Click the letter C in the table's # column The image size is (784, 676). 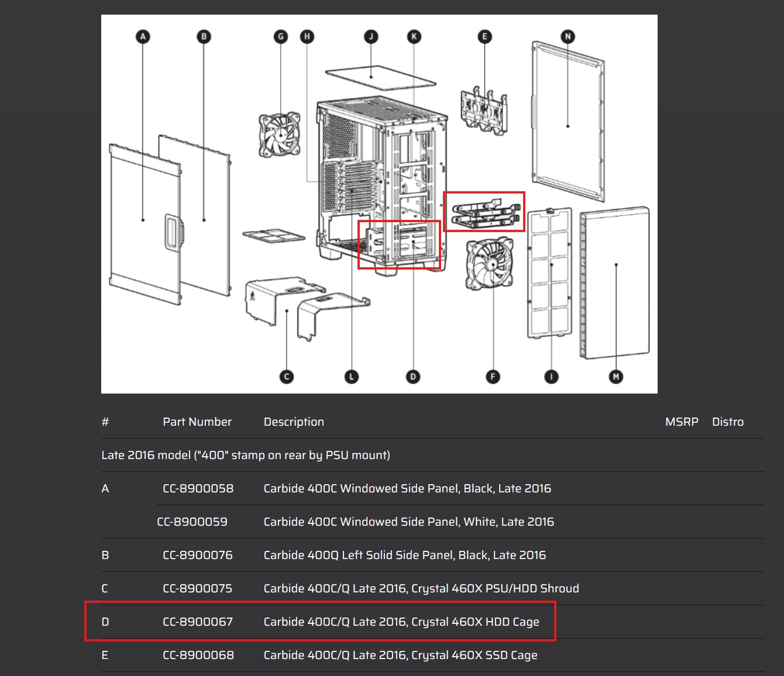[x=105, y=588]
